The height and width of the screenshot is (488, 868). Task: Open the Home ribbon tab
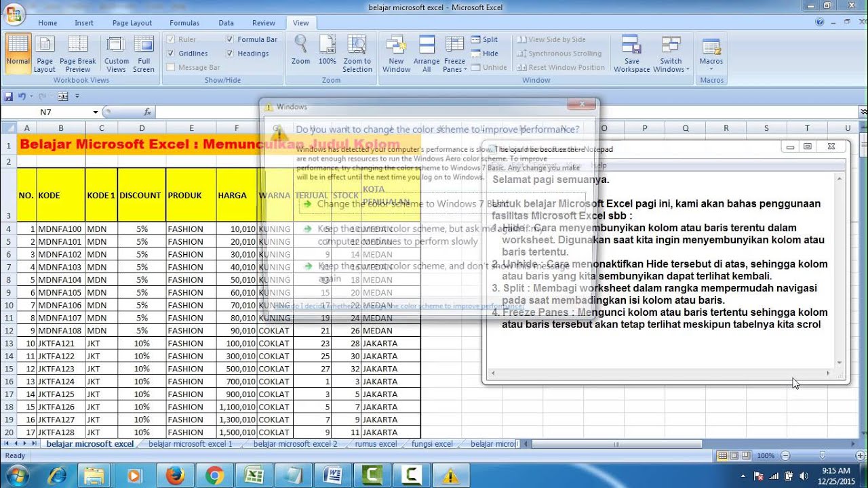[47, 22]
